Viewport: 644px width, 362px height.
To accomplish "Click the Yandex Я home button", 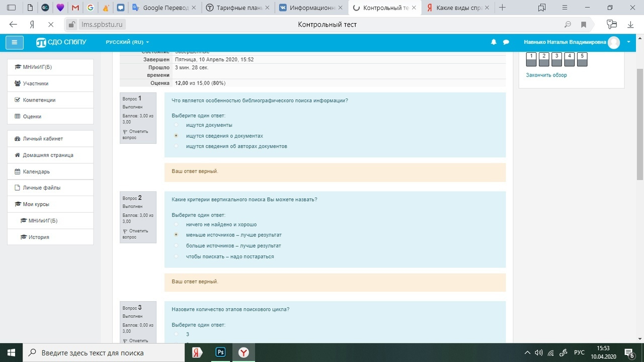I will tap(32, 25).
